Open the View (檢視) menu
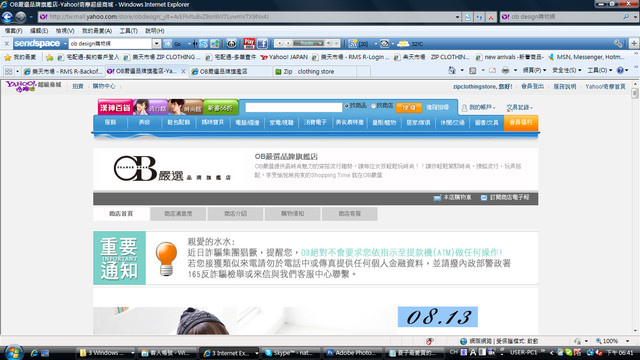The height and width of the screenshot is (360, 640). coord(65,31)
